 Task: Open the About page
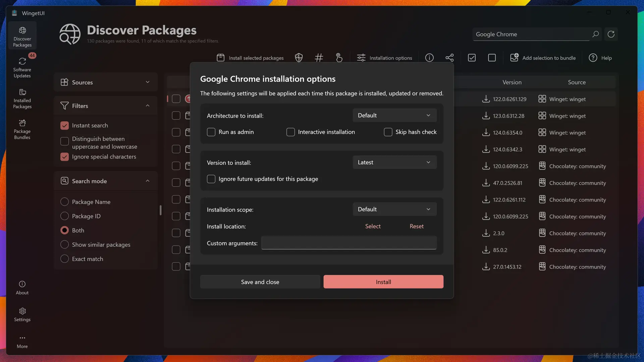coord(22,288)
